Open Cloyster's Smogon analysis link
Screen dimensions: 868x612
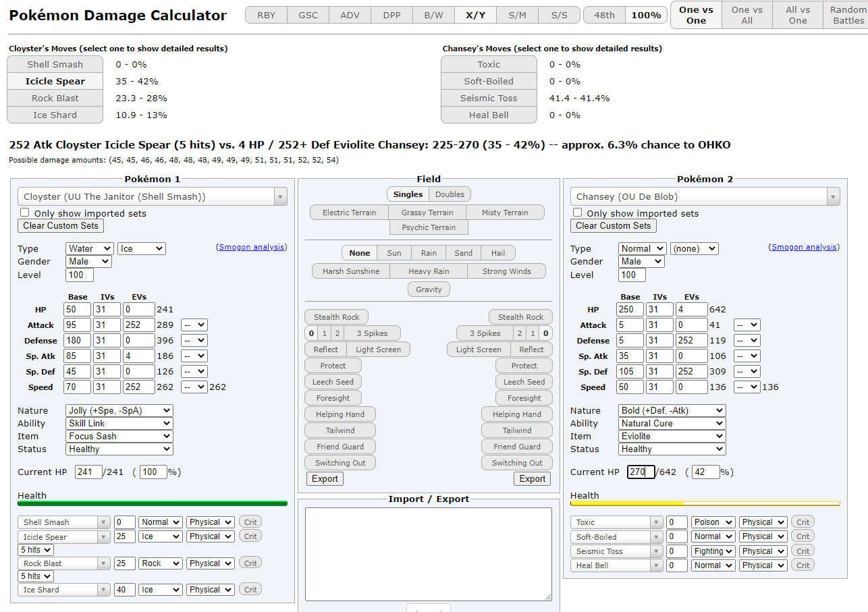pyautogui.click(x=252, y=247)
